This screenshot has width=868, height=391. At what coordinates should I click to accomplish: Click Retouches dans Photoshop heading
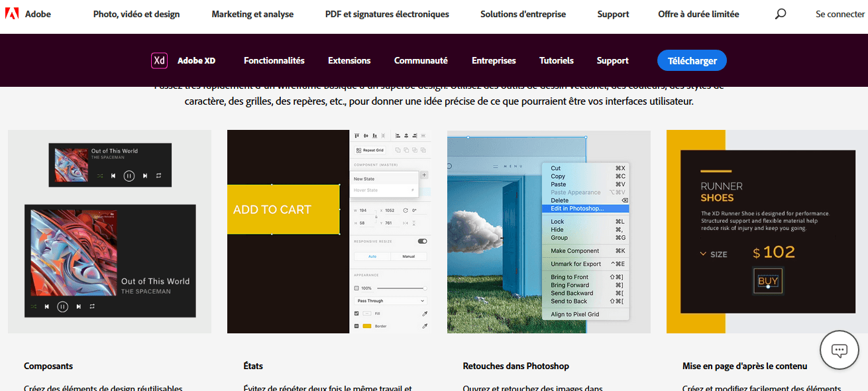coord(515,366)
